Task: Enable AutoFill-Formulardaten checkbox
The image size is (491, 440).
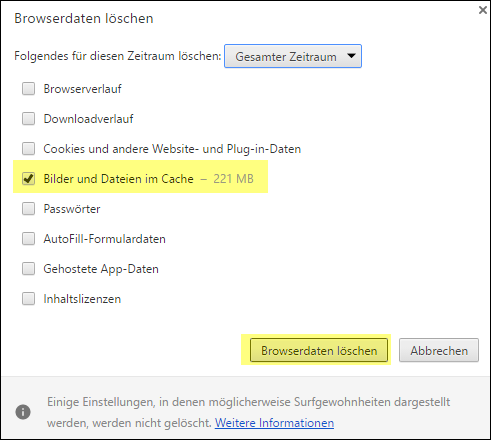Action: tap(28, 239)
